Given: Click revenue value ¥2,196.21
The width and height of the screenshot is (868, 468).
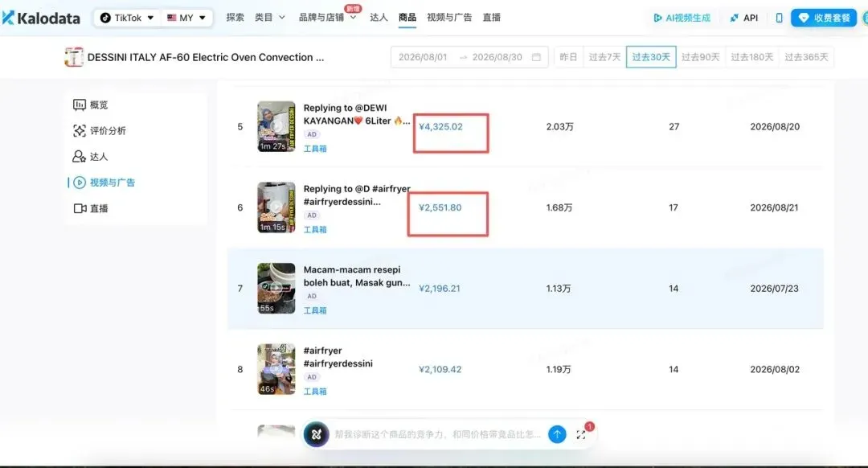Looking at the screenshot, I should pos(440,288).
